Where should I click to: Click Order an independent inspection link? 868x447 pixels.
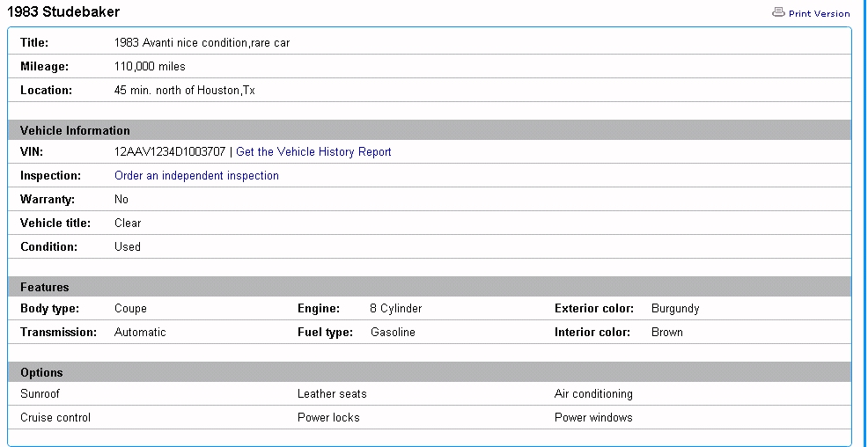pyautogui.click(x=196, y=176)
